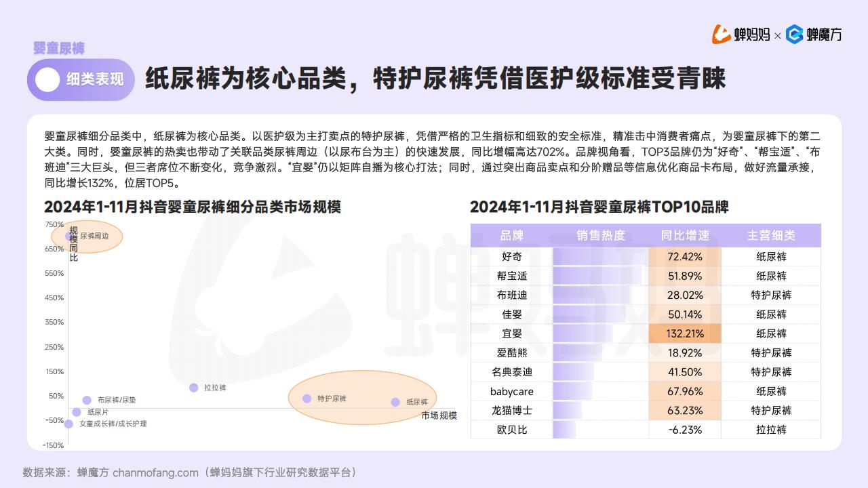Click the white circle in 细类表现 pill
Screen dimensions: 868x488
point(47,80)
